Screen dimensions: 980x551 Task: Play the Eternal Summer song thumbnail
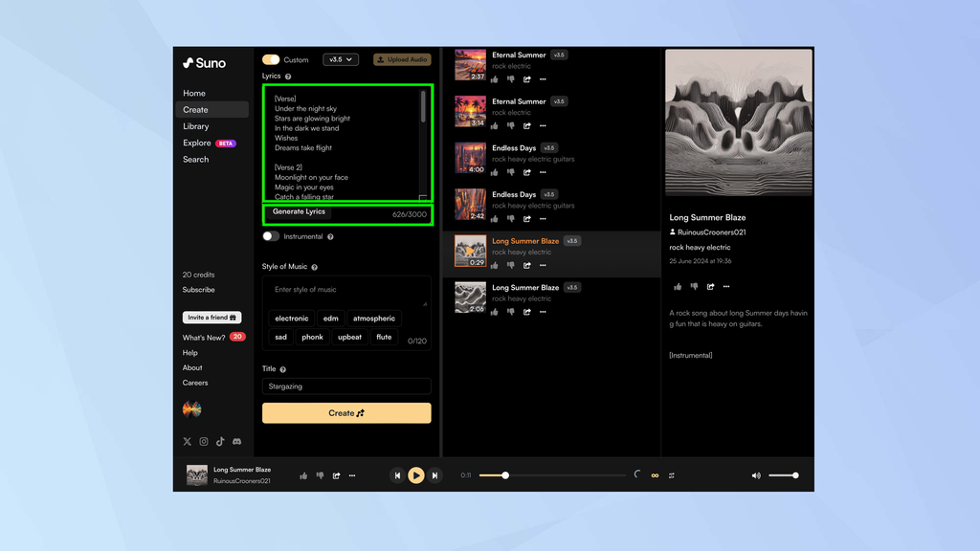pos(470,63)
